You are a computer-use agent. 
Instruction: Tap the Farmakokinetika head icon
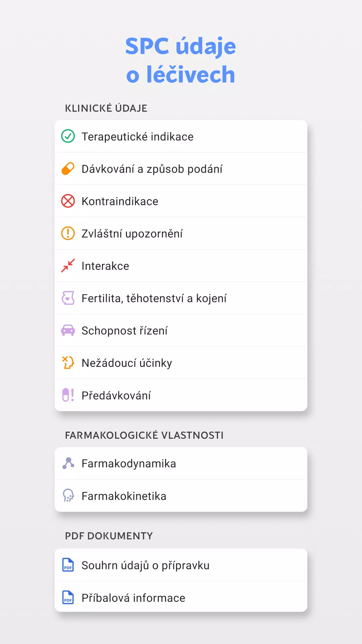pyautogui.click(x=68, y=495)
